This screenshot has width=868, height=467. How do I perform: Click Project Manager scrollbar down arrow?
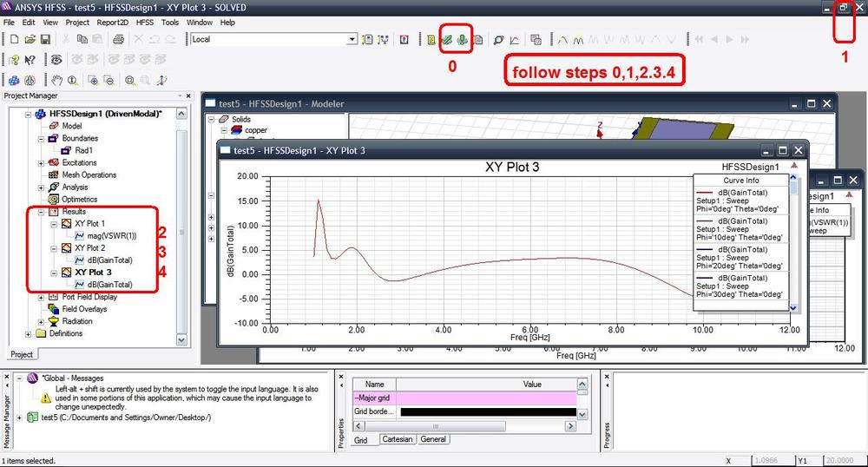click(181, 339)
